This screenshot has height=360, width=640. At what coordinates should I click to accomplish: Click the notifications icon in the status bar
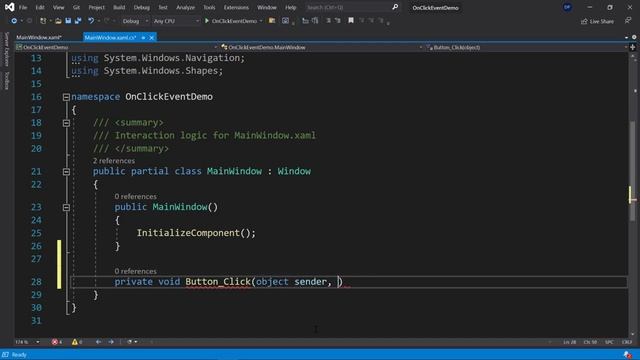pyautogui.click(x=628, y=355)
